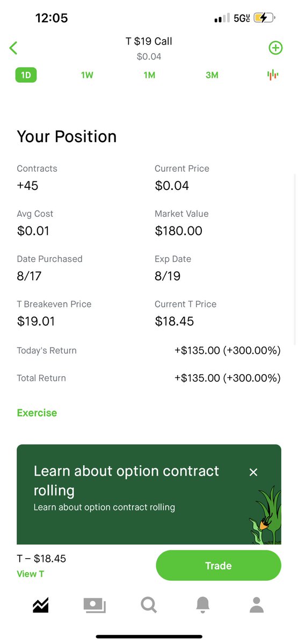Open the cash tab icon
This screenshot has width=298, height=644.
(95, 605)
